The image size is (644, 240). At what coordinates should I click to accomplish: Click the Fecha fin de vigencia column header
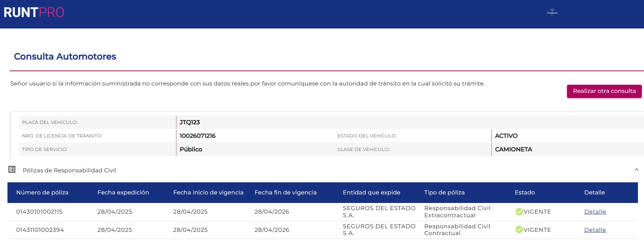[285, 193]
